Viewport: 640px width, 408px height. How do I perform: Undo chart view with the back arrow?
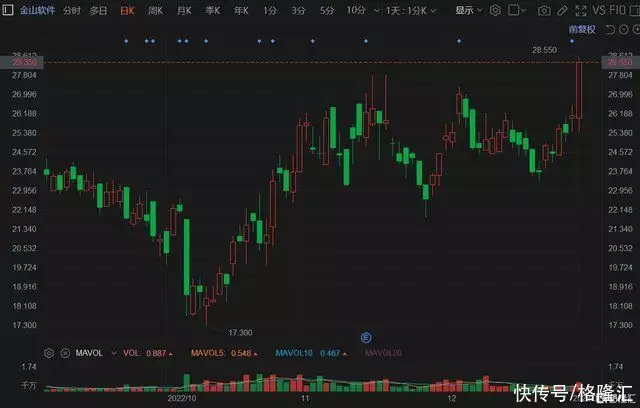pos(610,29)
